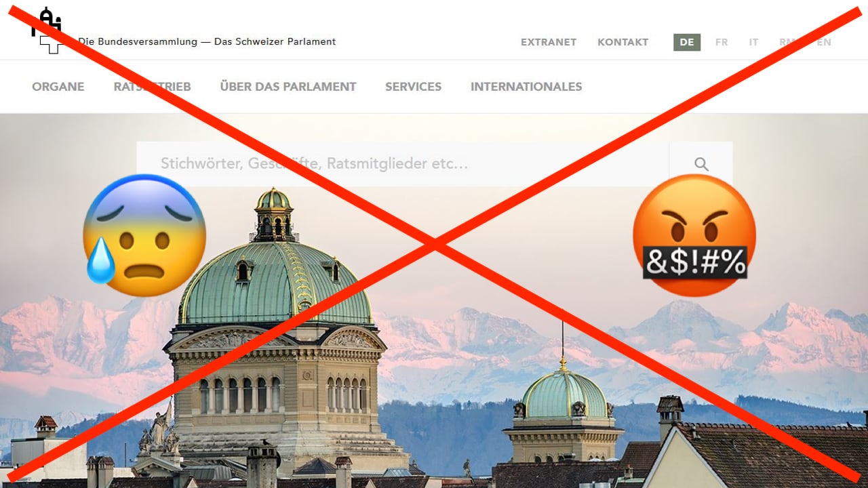Click the fearful sweating emoji
This screenshot has height=488, width=868.
pos(144,235)
